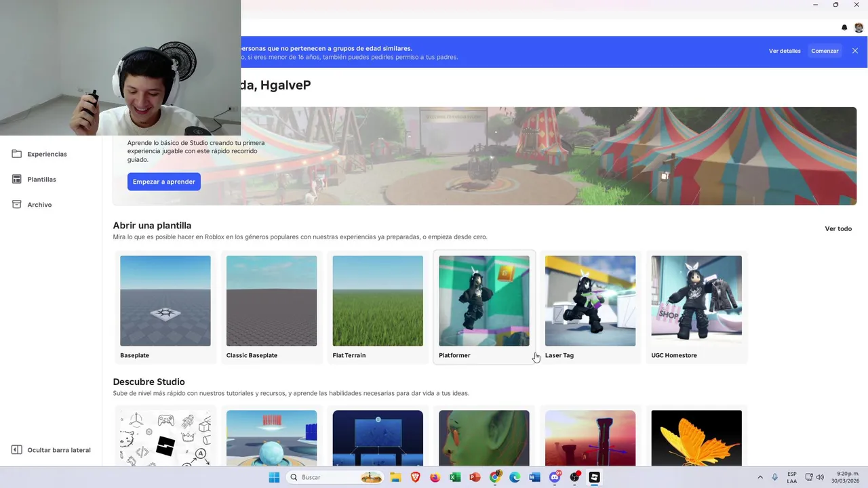Image resolution: width=868 pixels, height=488 pixels.
Task: Open Chrome from the taskbar
Action: [x=495, y=477]
